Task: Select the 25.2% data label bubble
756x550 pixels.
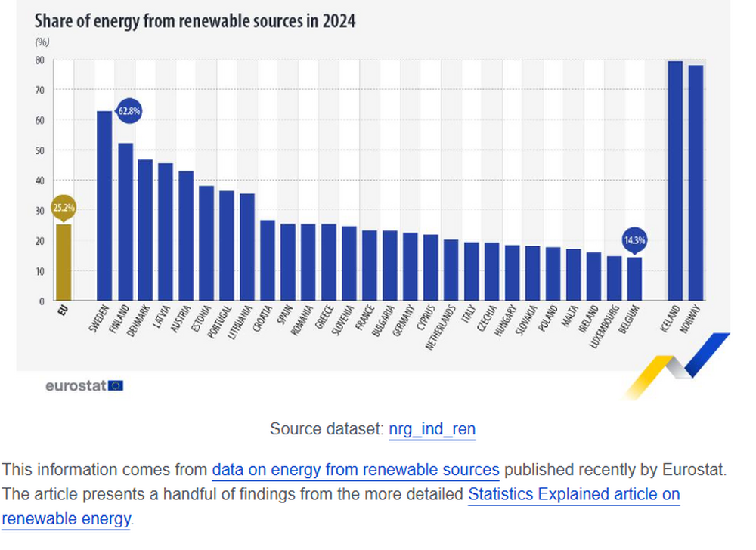Action: (62, 206)
